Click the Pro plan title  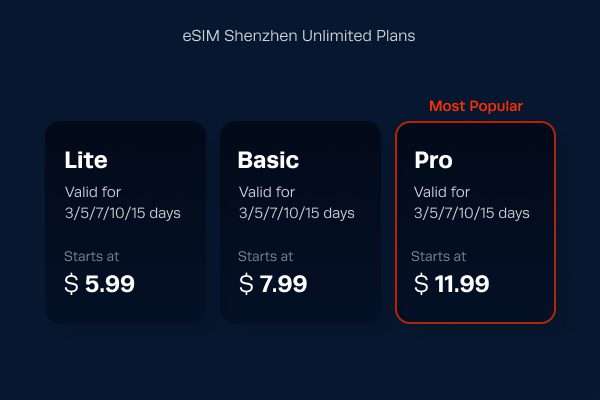coord(434,160)
